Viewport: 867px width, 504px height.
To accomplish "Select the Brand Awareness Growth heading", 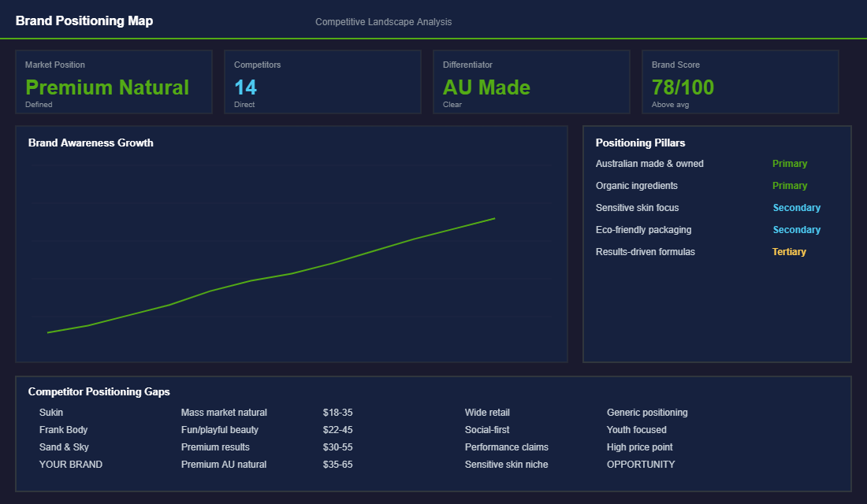I will [x=91, y=143].
